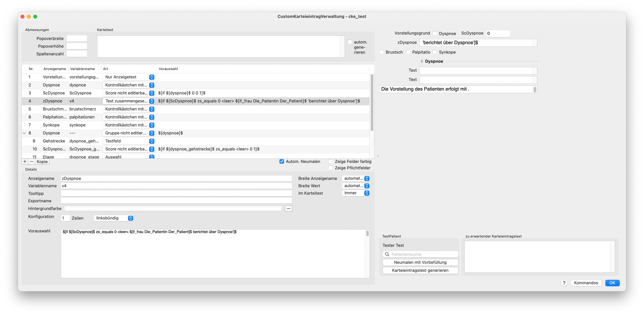Remove selected row with minus button
This screenshot has width=644, height=315.
(x=31, y=161)
